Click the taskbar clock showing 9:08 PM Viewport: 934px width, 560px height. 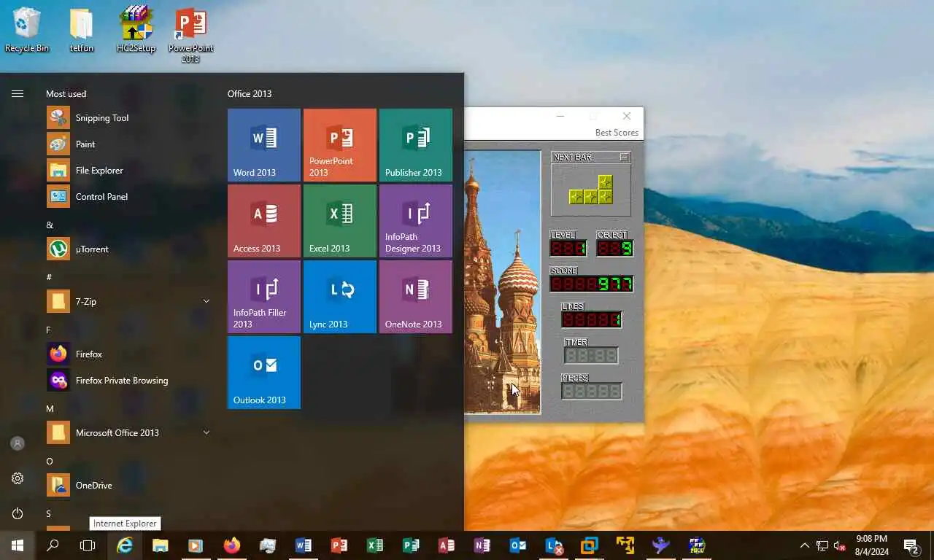click(x=871, y=545)
